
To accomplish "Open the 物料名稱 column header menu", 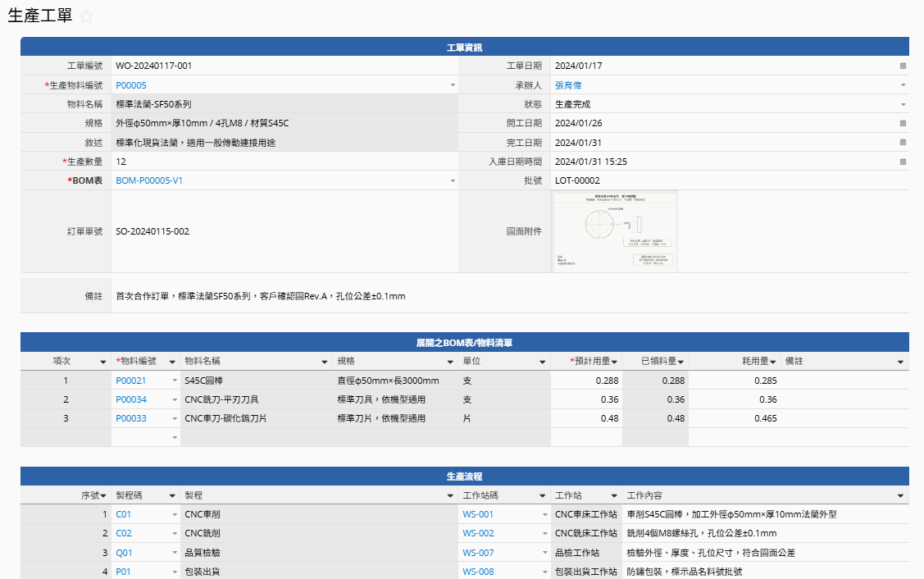I will (x=324, y=362).
